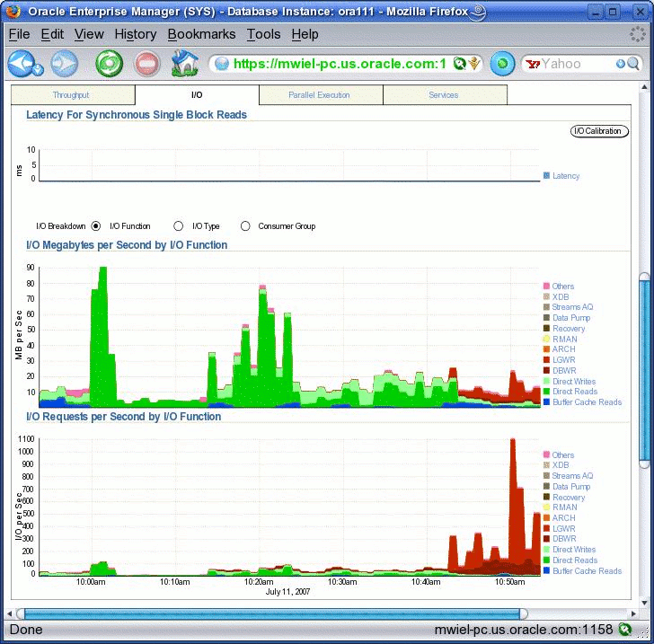Screen dimensions: 654x644
Task: Reload the page with the green refresh icon
Action: tap(109, 64)
